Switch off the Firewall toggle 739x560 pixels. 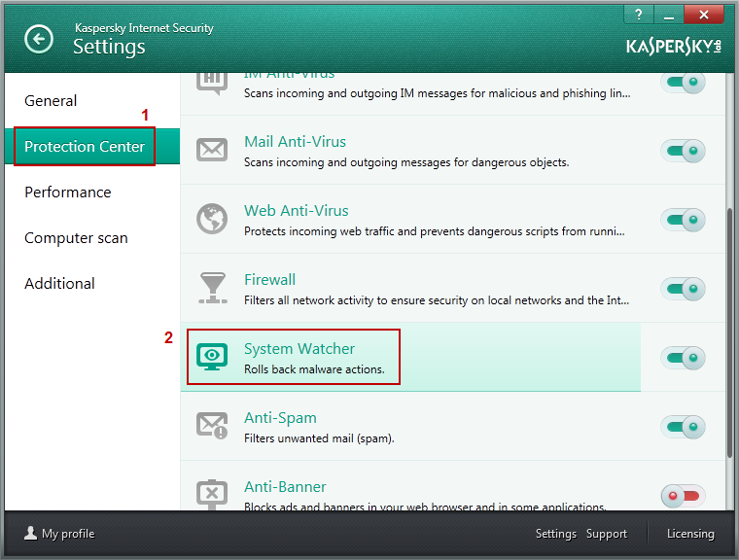coord(683,289)
